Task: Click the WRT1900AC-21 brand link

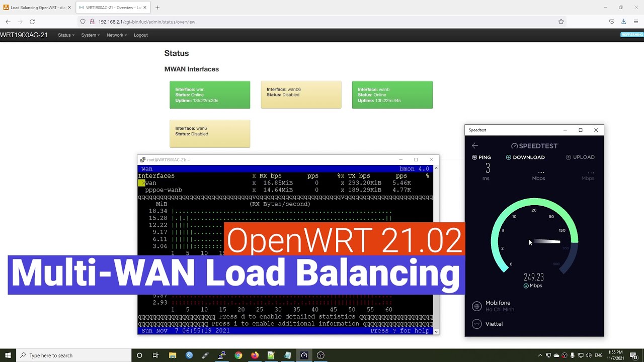Action: point(24,35)
